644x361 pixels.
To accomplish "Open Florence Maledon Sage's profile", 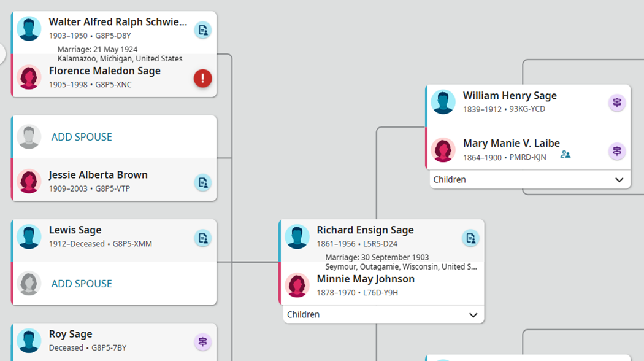I will pyautogui.click(x=105, y=71).
